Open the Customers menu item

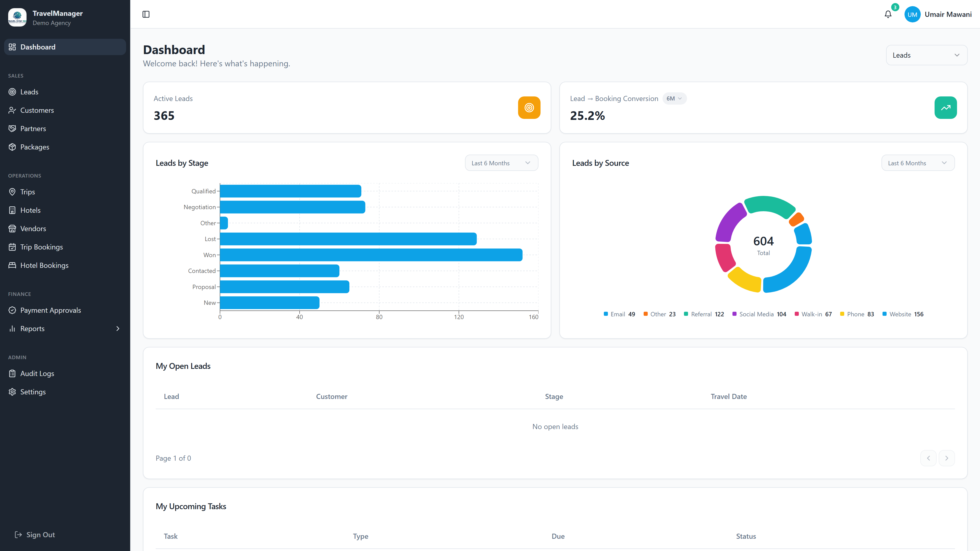pyautogui.click(x=65, y=110)
